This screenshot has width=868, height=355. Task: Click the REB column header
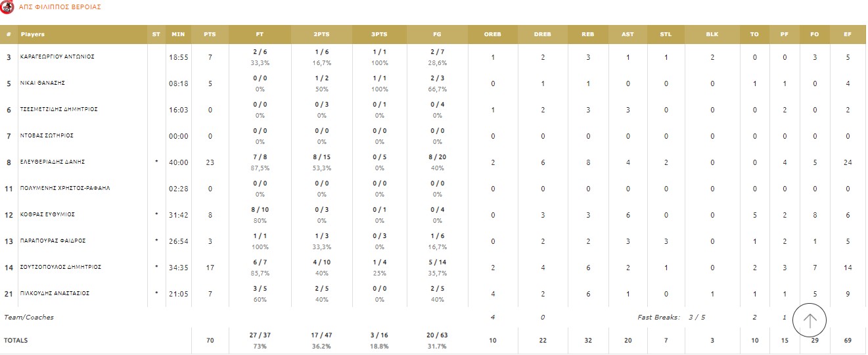tap(588, 34)
